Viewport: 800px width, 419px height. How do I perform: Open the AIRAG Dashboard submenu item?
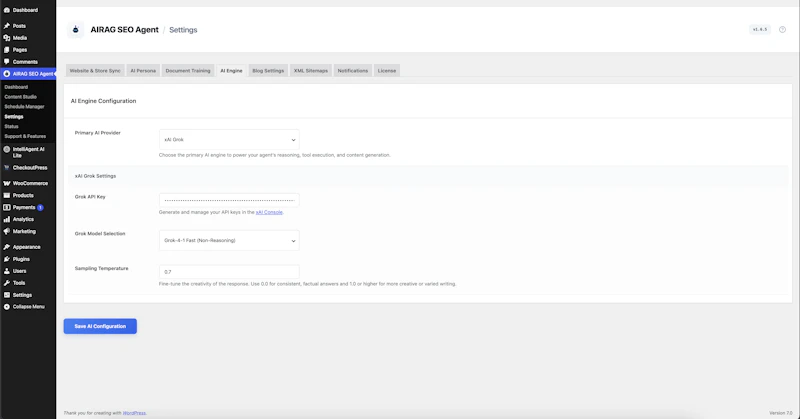point(16,87)
